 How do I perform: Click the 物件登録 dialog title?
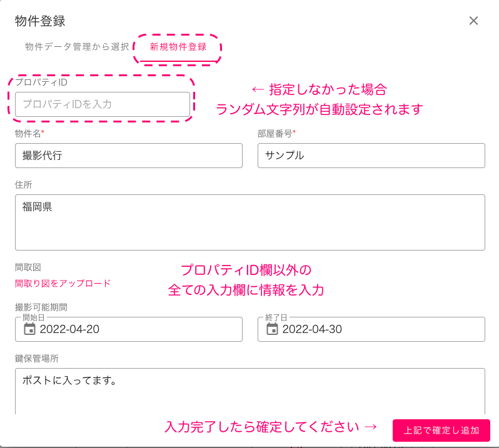click(x=40, y=21)
